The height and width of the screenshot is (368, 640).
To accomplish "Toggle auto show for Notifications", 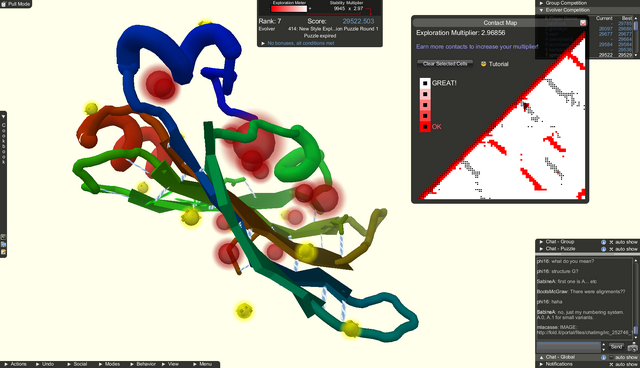I will pos(611,364).
